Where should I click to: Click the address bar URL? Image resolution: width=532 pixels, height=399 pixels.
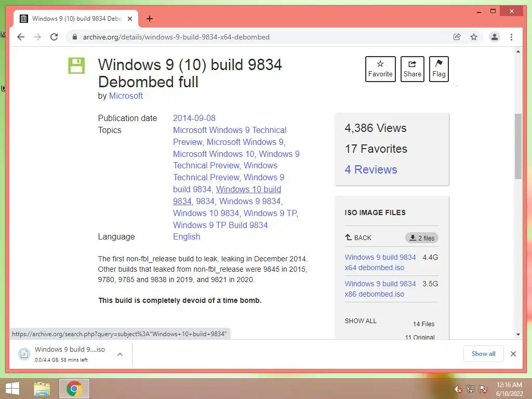click(x=176, y=37)
